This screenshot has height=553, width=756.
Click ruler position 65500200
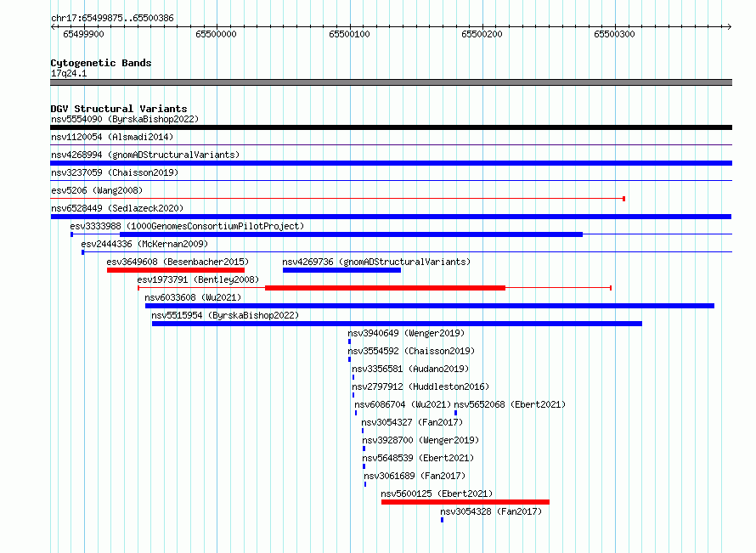tap(482, 34)
